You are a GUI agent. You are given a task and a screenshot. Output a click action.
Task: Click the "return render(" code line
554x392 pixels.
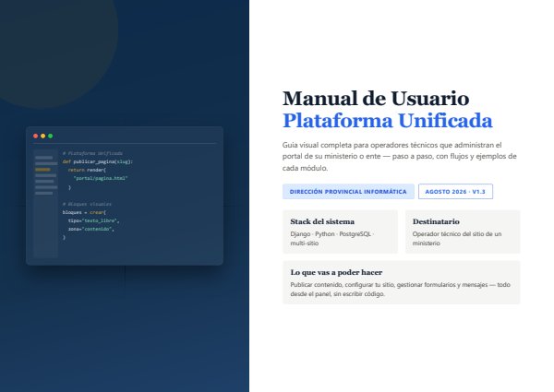pyautogui.click(x=87, y=170)
